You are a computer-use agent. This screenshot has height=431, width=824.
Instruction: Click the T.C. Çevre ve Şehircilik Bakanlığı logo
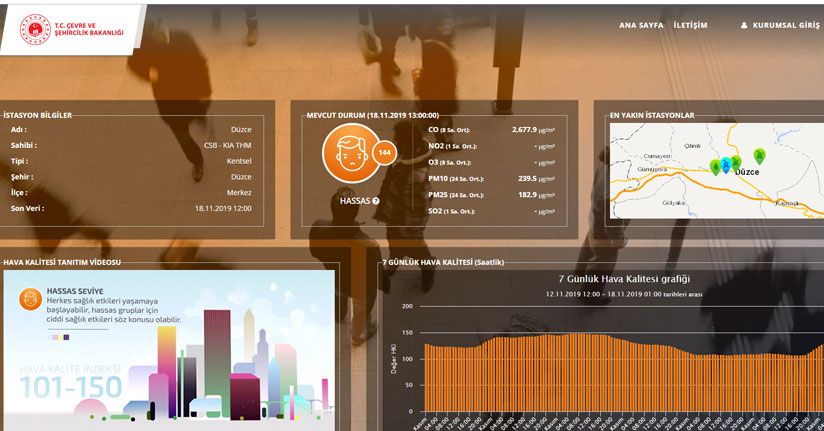[71, 29]
